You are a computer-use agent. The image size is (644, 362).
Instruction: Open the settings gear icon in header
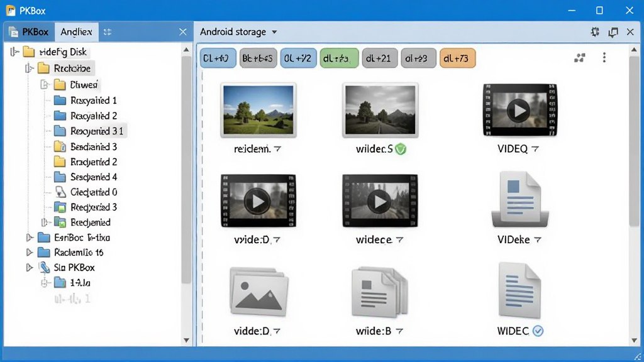(595, 32)
